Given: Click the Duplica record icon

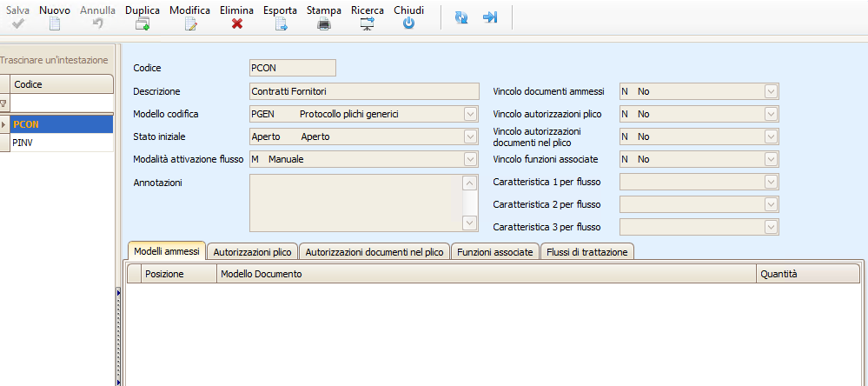Looking at the screenshot, I should coord(142,24).
